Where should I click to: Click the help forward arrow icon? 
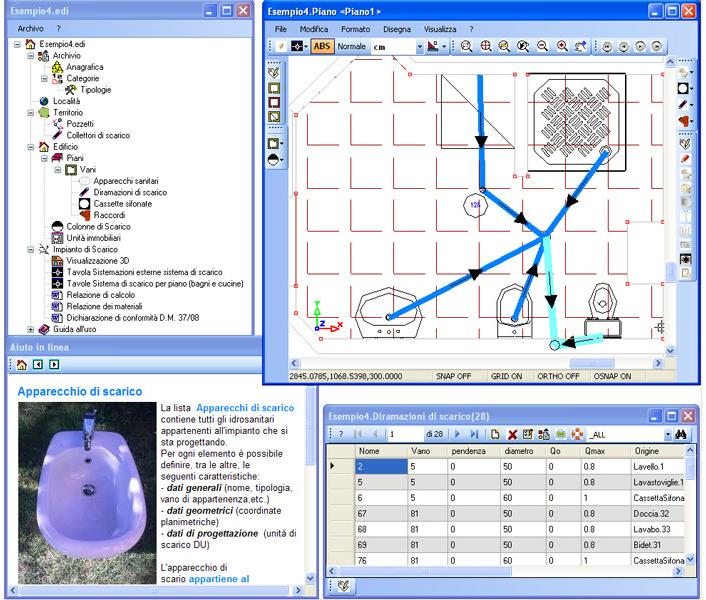[x=54, y=365]
